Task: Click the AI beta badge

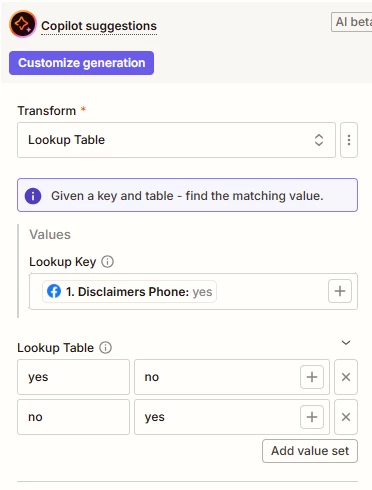Action: [352, 22]
